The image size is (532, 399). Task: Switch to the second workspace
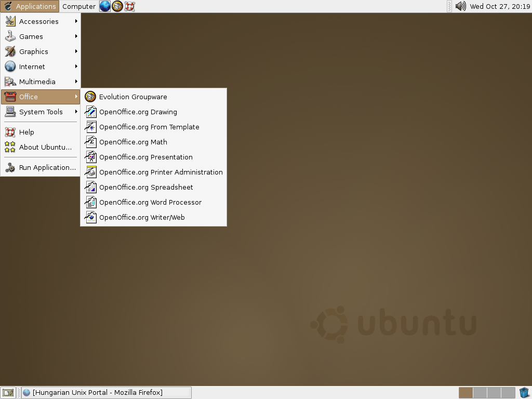(480, 393)
